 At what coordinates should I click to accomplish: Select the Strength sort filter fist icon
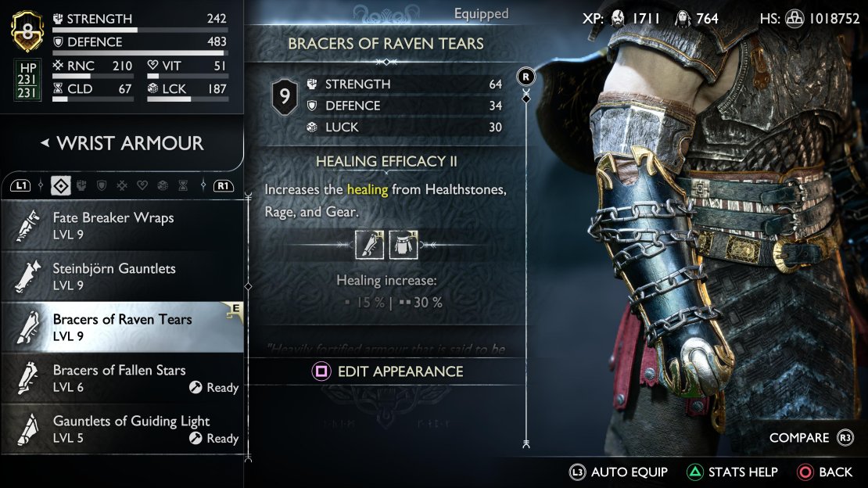(x=81, y=185)
